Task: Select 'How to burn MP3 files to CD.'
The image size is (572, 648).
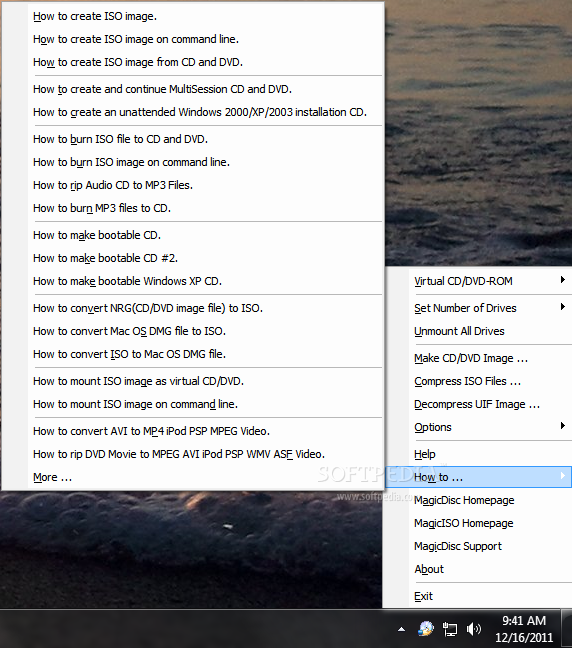Action: [x=193, y=208]
